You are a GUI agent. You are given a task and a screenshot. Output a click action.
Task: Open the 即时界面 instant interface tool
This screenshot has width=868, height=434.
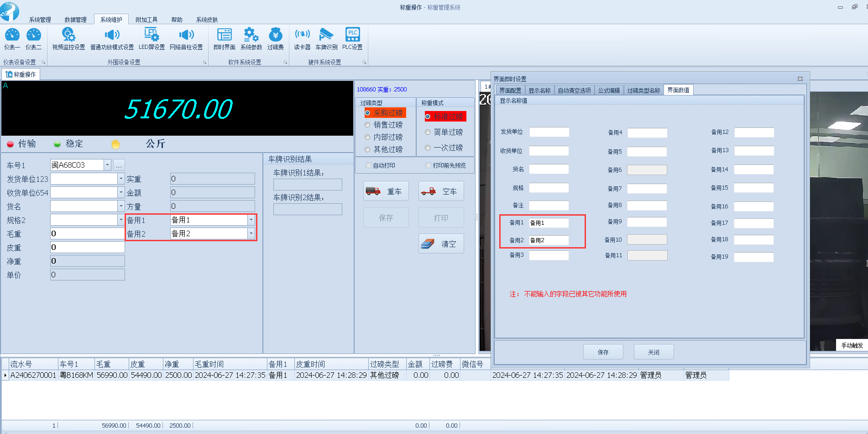225,39
